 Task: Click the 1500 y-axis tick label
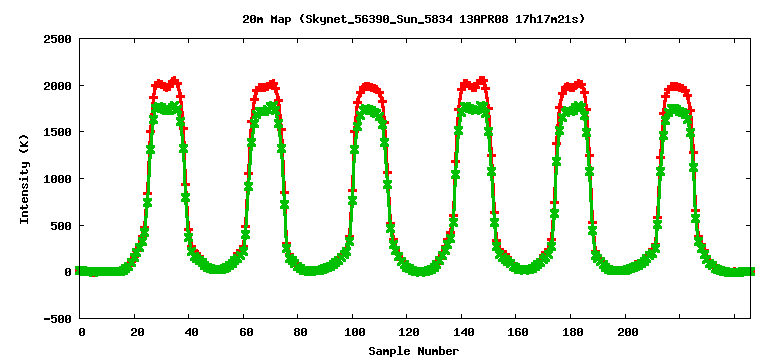(58, 132)
